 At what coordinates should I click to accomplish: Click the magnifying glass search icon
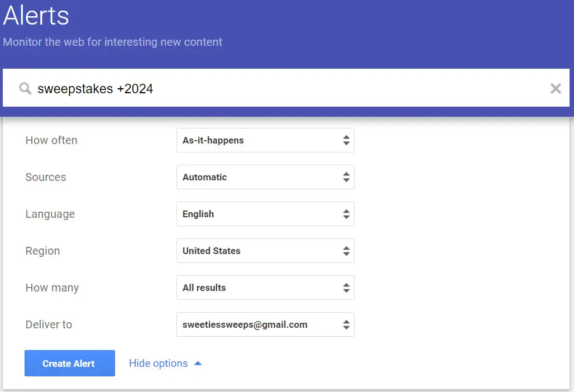pos(25,88)
